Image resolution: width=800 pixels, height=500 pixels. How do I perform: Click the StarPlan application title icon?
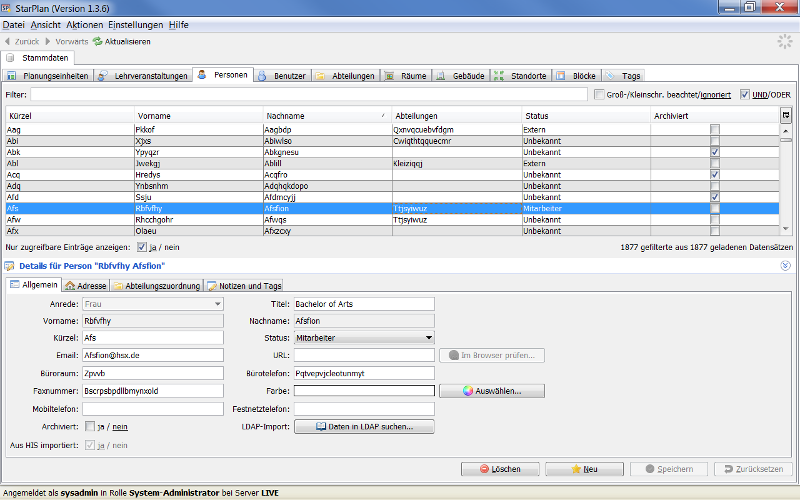[x=6, y=8]
